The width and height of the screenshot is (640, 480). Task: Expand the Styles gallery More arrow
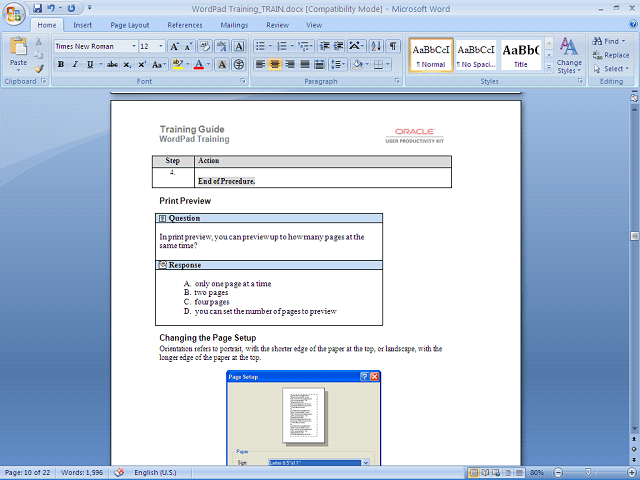point(549,67)
